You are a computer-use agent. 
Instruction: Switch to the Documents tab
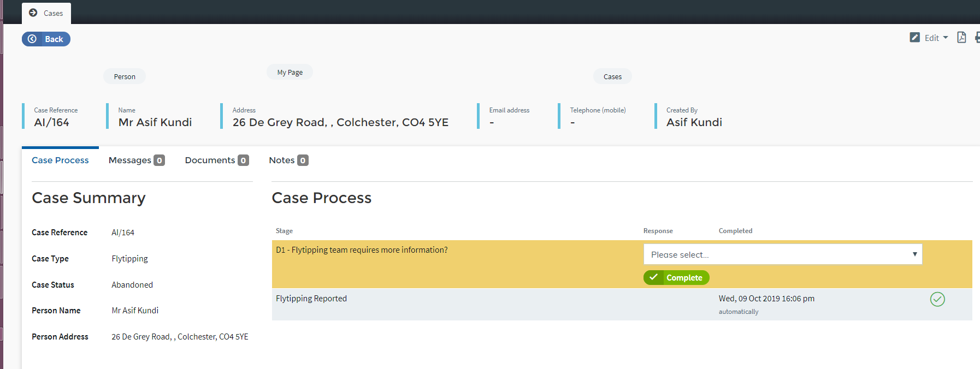coord(210,160)
